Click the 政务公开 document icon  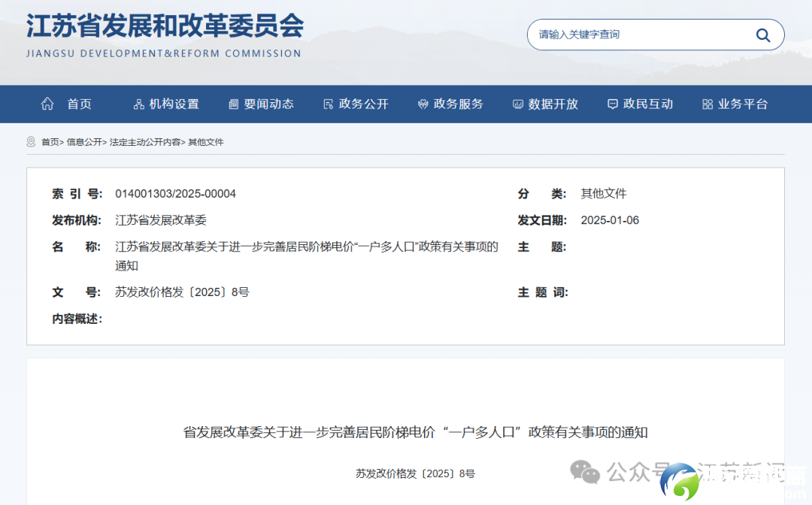tap(329, 104)
